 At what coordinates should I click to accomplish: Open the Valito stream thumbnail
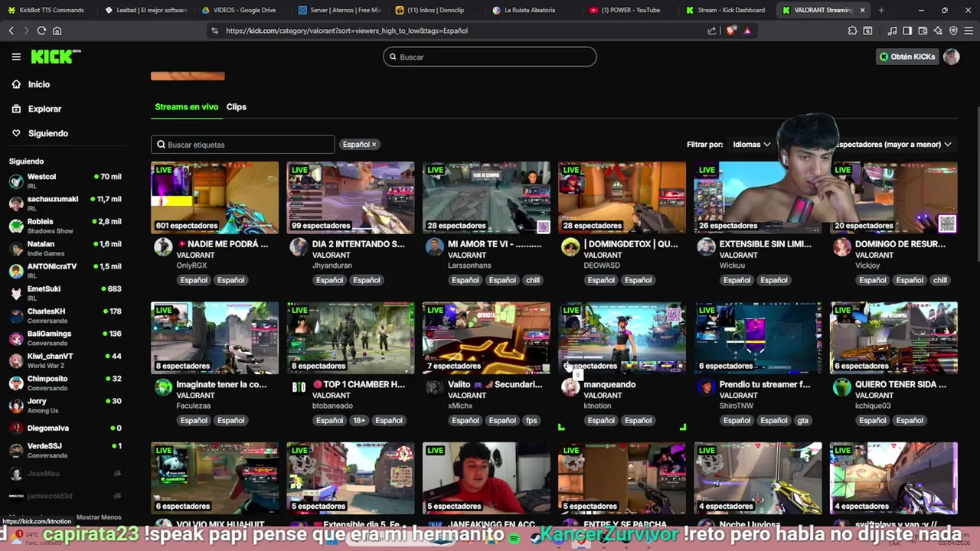pos(486,337)
